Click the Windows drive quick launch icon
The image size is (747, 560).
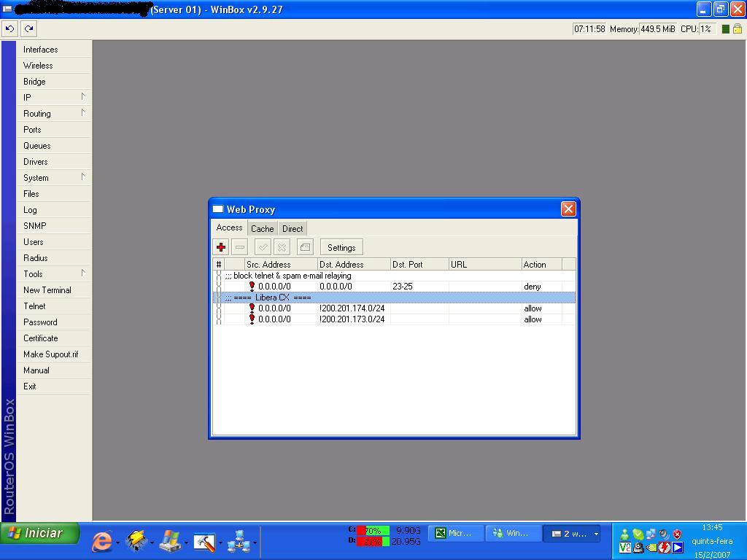[170, 542]
